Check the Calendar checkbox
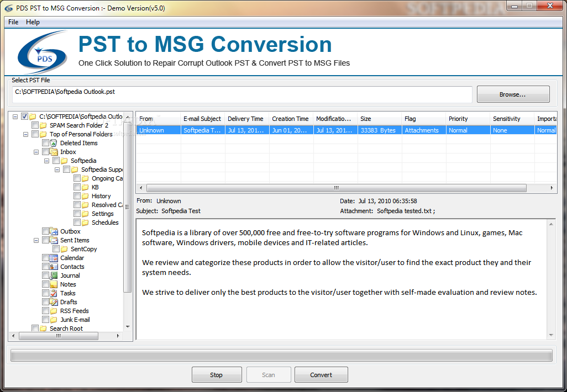The image size is (567, 392). (x=45, y=258)
